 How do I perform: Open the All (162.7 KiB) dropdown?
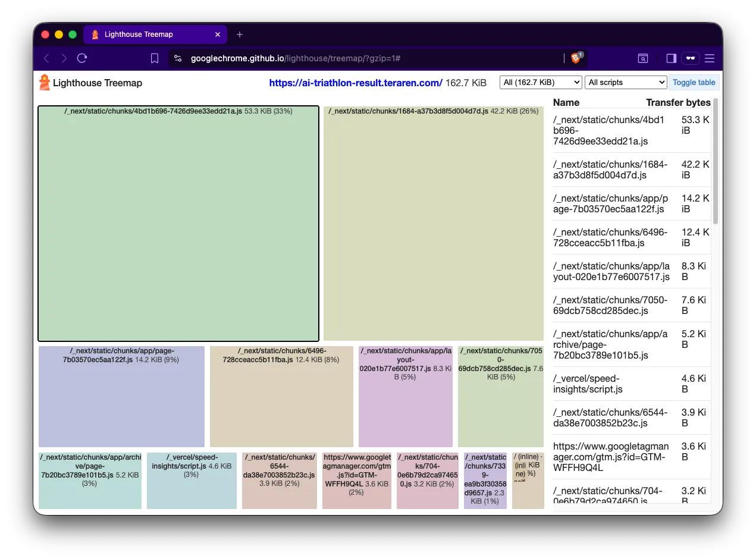point(540,83)
